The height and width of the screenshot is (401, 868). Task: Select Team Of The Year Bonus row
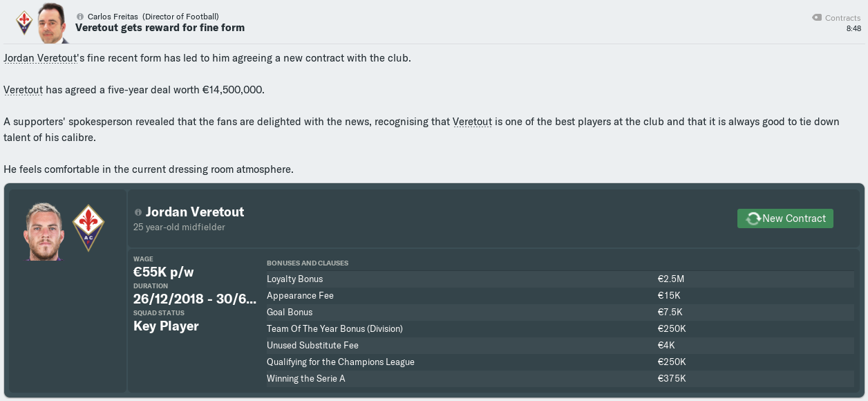tap(560, 329)
